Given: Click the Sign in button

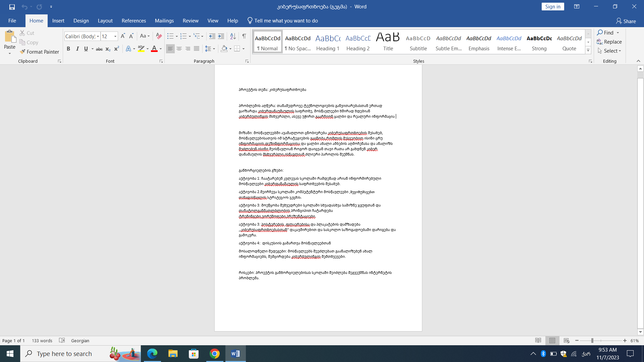Looking at the screenshot, I should coord(553,7).
